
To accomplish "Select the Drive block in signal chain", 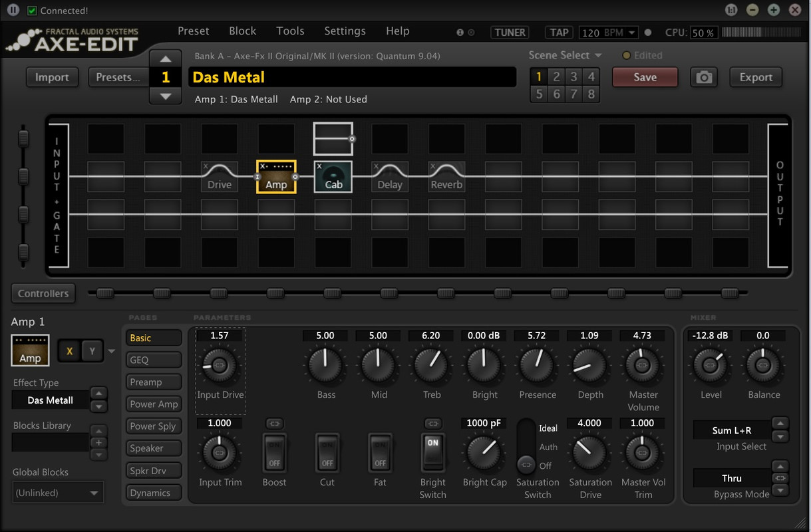I will pos(220,177).
